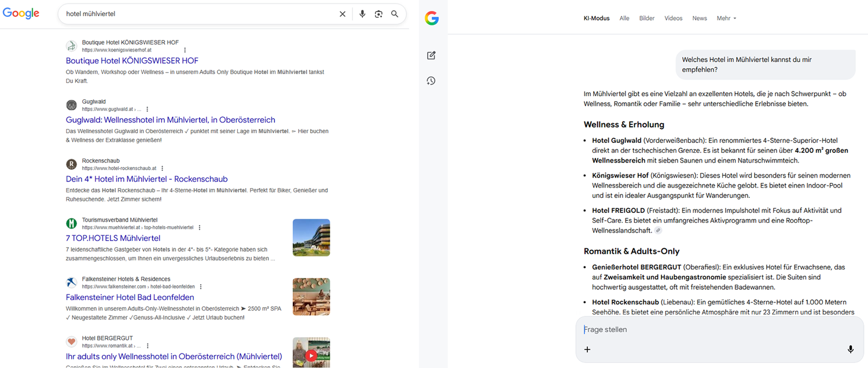Start voice search with the microphone icon
Image resolution: width=868 pixels, height=368 pixels.
click(x=362, y=14)
